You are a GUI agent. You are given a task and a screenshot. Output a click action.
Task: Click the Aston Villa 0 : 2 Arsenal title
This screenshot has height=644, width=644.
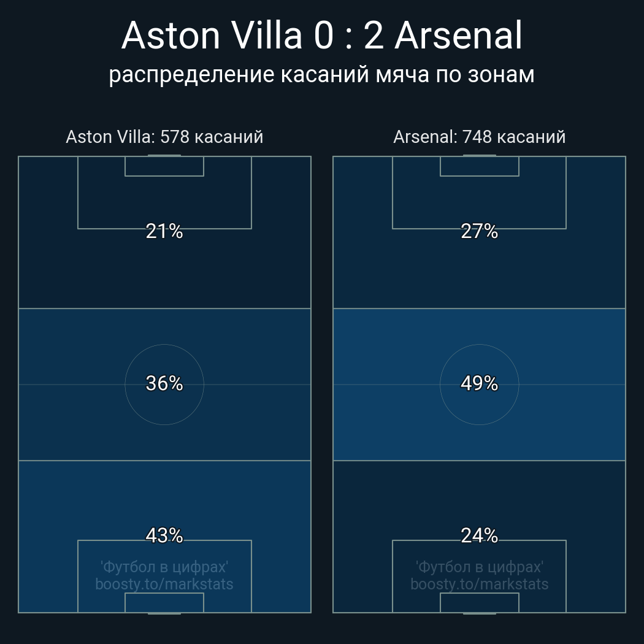321,36
